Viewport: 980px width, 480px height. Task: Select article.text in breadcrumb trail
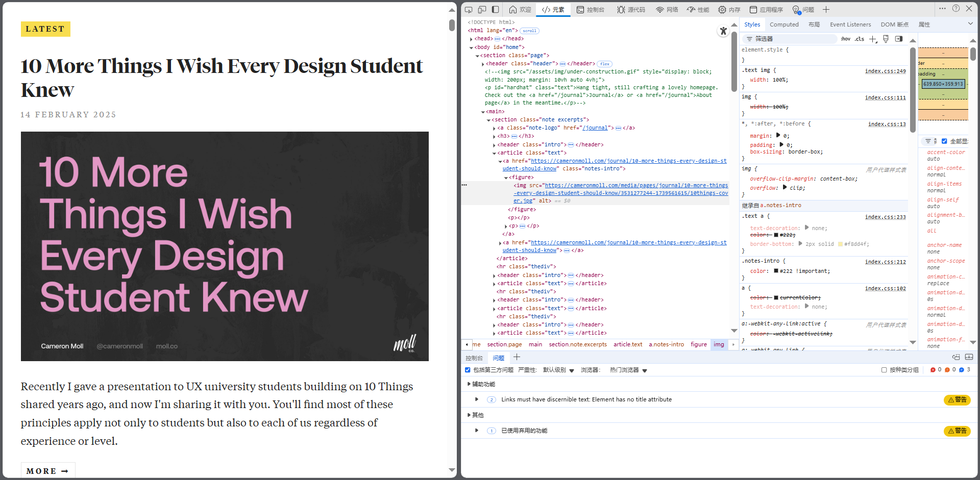click(x=628, y=344)
